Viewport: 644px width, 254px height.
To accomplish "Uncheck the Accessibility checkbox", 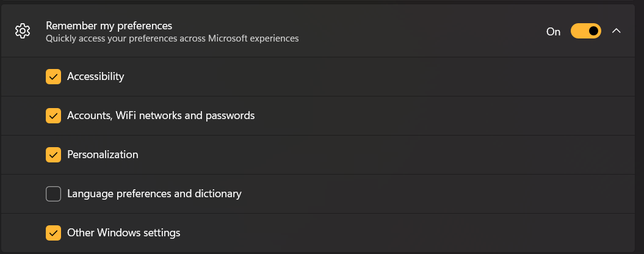I will point(53,76).
